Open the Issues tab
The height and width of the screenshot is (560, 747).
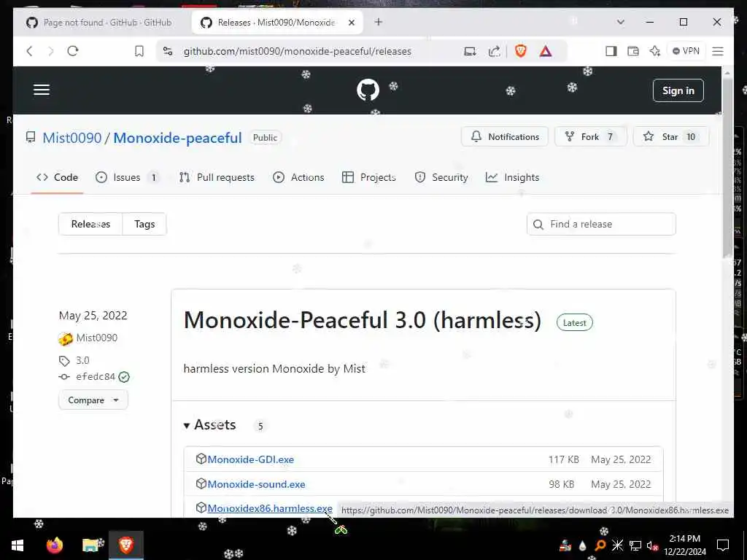[x=127, y=177]
